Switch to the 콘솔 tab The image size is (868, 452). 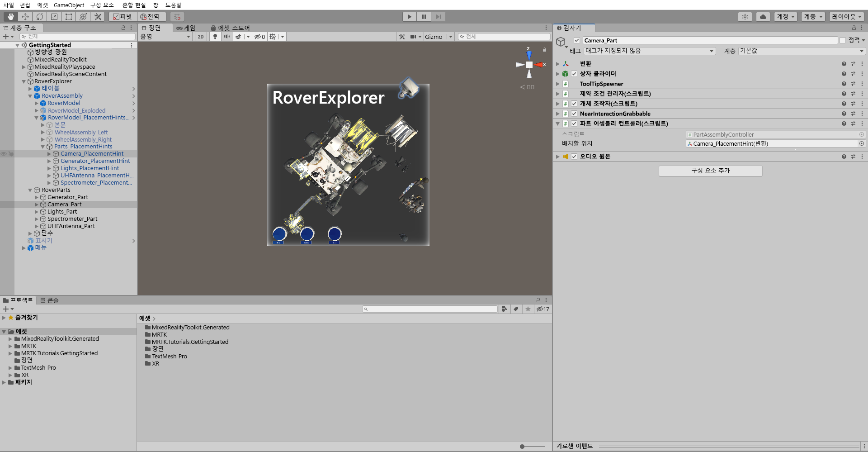click(x=51, y=300)
